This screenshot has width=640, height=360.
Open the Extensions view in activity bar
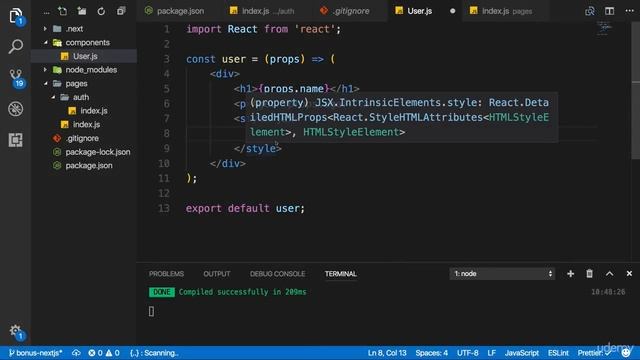16,140
